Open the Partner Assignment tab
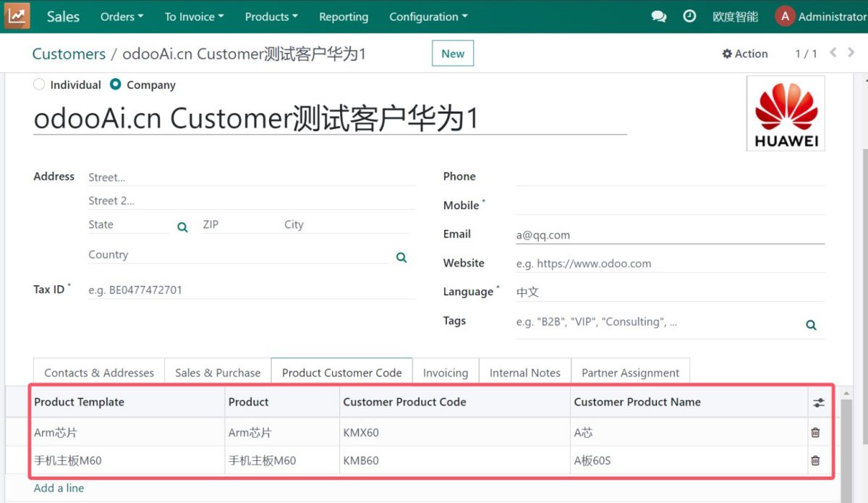The height and width of the screenshot is (503, 868). pos(631,373)
